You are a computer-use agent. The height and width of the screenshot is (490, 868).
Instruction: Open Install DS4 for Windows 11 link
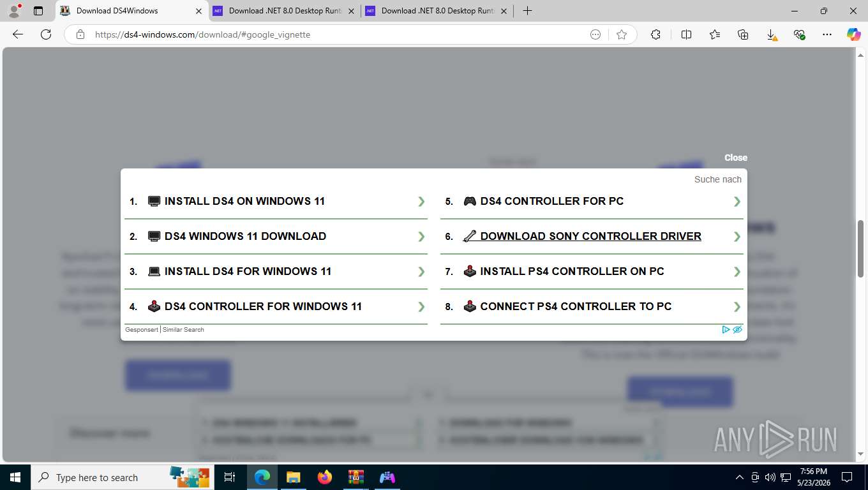248,271
